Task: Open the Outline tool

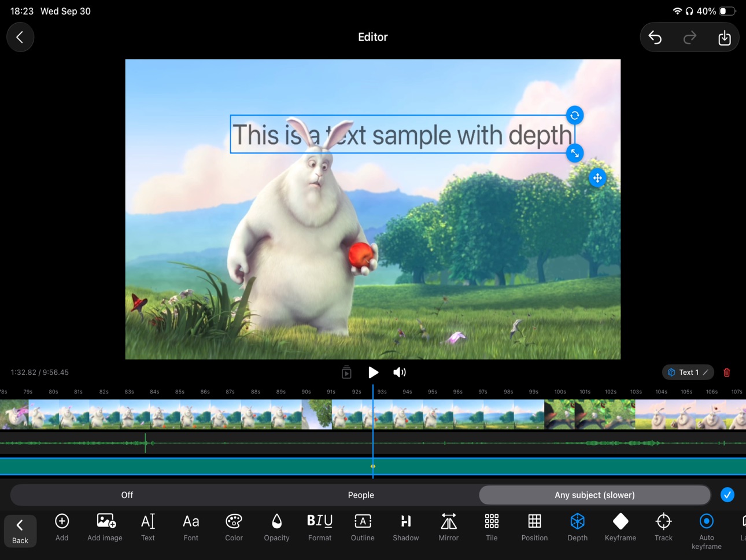Action: coord(363,528)
